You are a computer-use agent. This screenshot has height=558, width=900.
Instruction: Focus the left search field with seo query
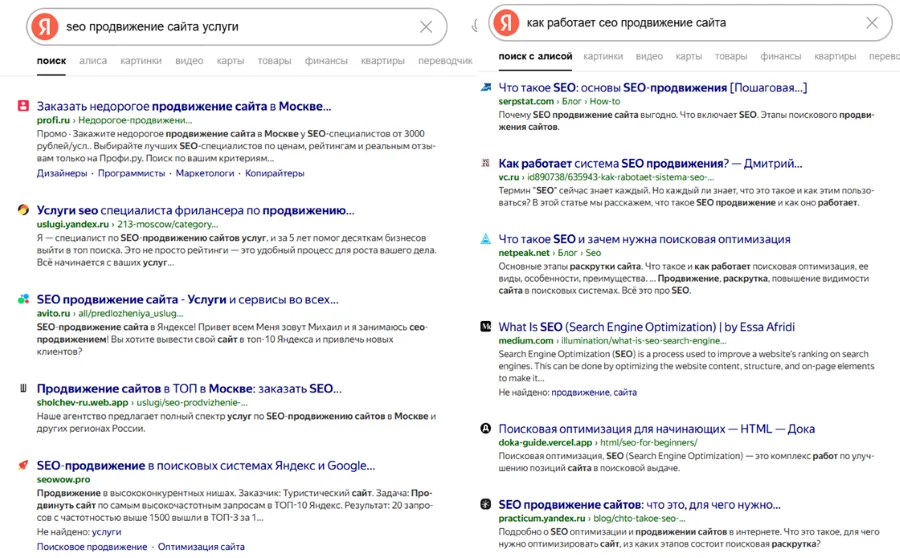click(236, 26)
